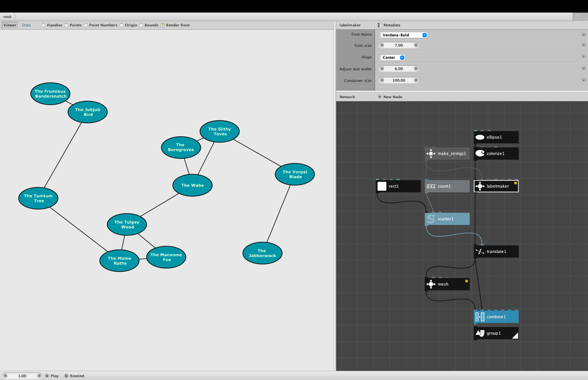This screenshot has height=380, width=588.
Task: Increase Container size value
Action: point(416,80)
